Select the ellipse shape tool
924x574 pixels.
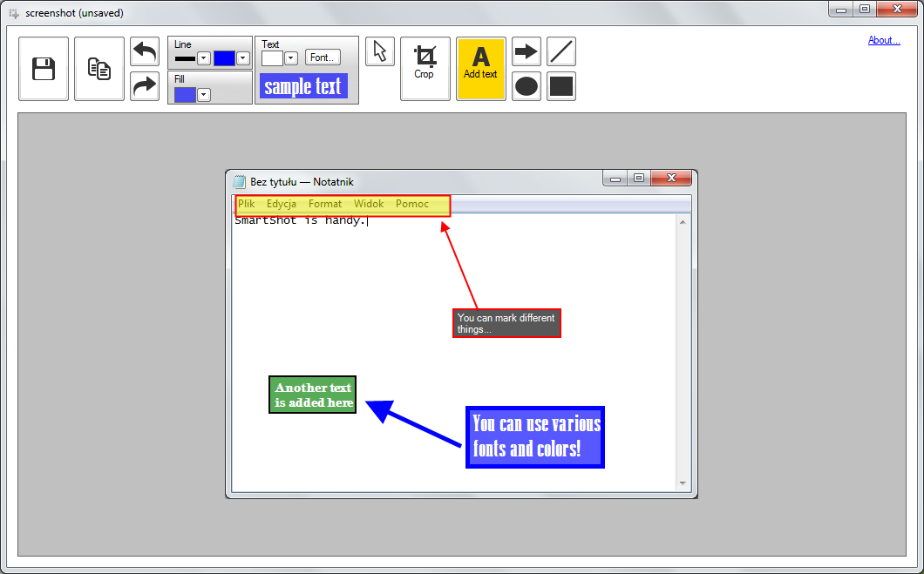click(527, 86)
